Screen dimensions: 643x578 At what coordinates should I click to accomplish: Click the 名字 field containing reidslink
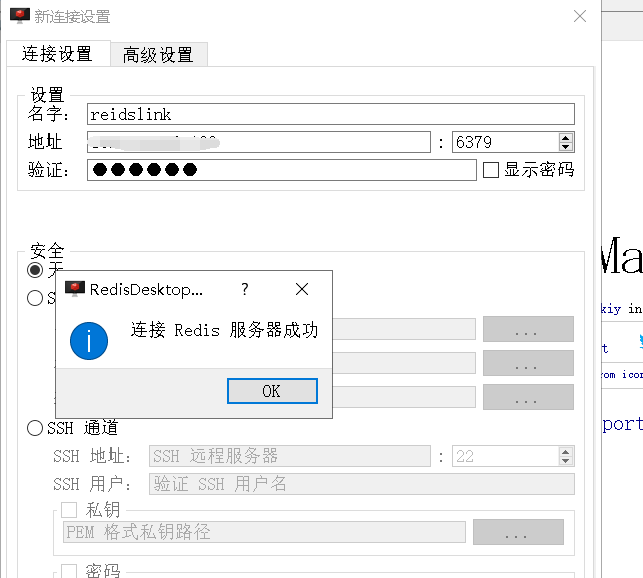[331, 114]
